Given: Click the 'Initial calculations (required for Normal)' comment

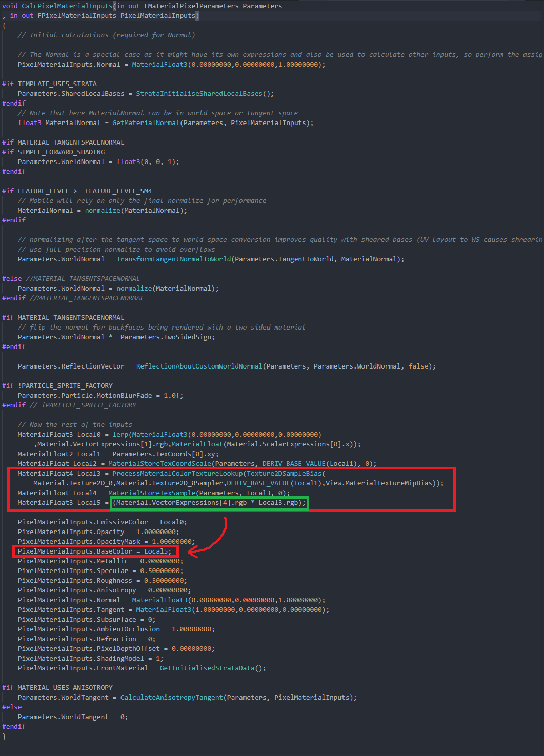Looking at the screenshot, I should point(106,35).
